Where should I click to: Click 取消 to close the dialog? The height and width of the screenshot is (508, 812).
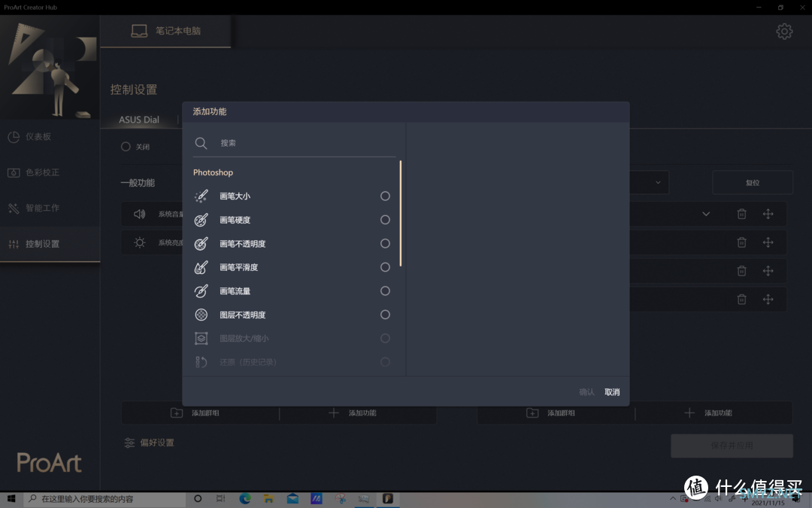(612, 392)
